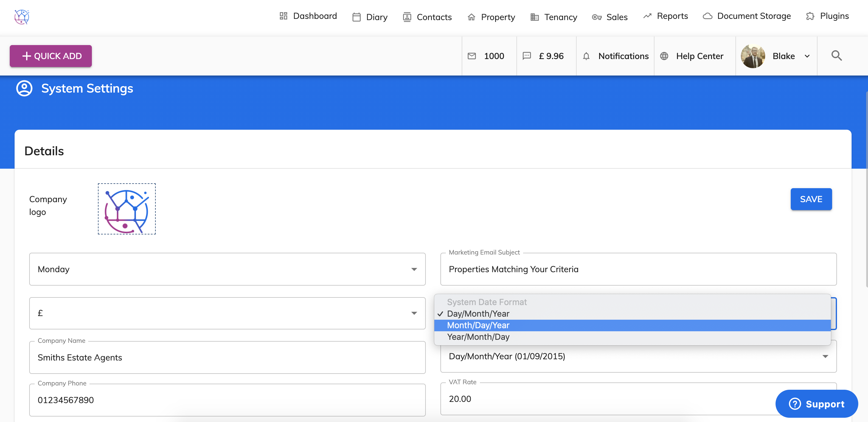Click Blake's profile avatar
Screen dimensions: 868x422
tap(752, 56)
